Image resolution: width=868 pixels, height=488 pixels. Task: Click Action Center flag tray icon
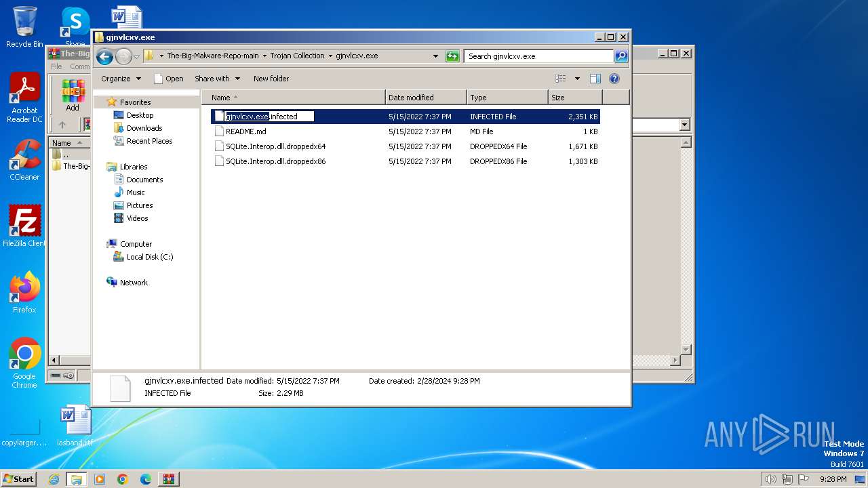coord(804,479)
